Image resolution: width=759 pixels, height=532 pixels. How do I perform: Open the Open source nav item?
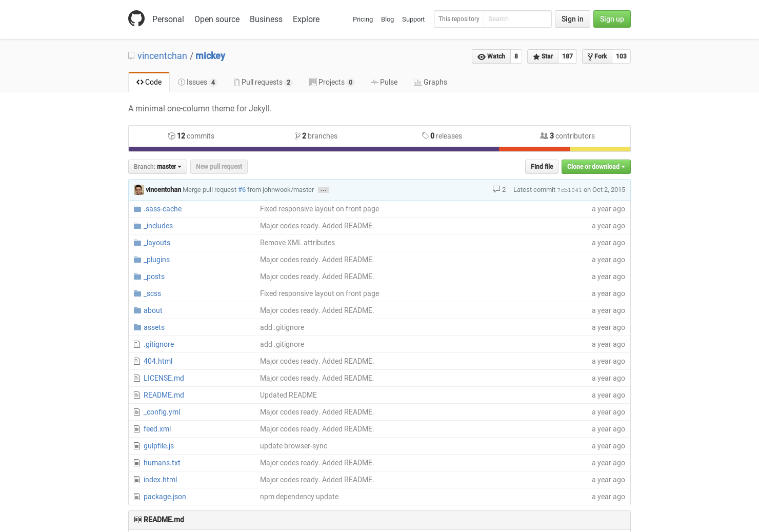pos(217,19)
